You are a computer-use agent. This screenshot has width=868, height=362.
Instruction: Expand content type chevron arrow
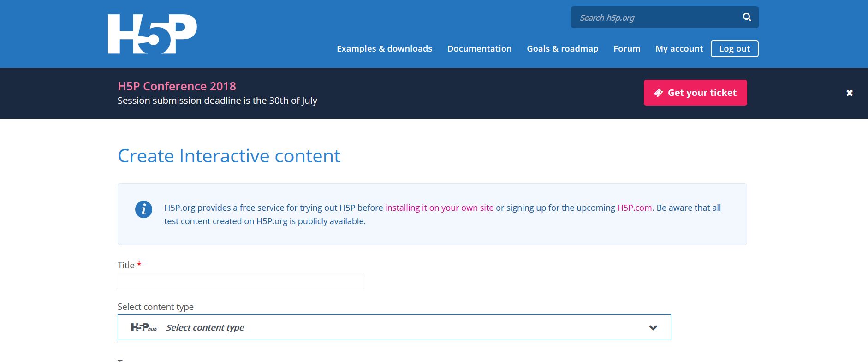click(653, 328)
